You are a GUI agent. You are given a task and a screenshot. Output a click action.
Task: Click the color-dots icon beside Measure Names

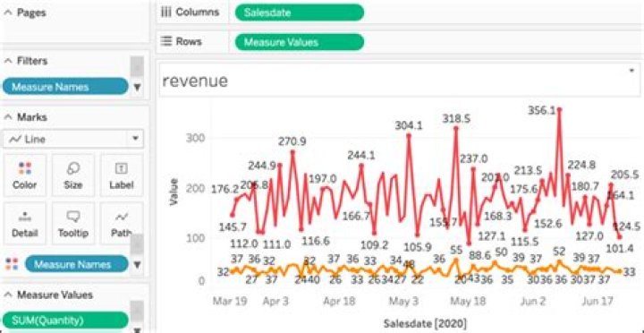(x=12, y=264)
